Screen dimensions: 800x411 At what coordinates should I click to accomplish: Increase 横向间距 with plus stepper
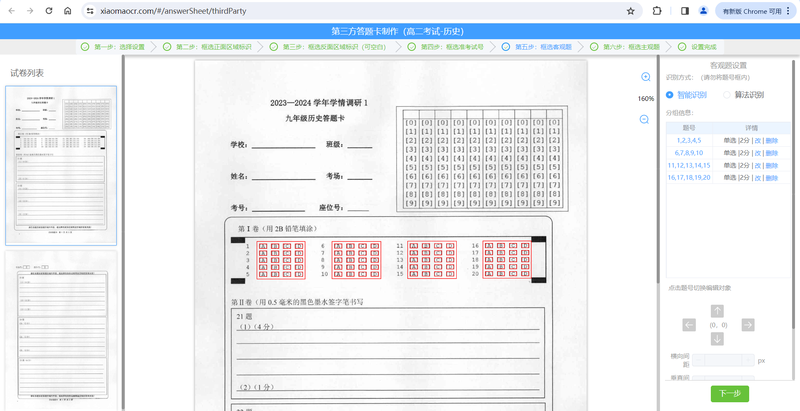(748, 360)
